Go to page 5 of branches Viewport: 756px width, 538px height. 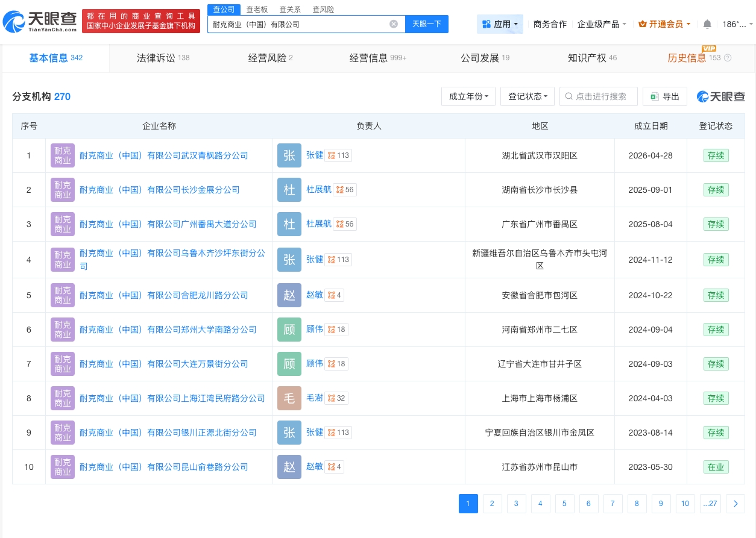coord(565,504)
